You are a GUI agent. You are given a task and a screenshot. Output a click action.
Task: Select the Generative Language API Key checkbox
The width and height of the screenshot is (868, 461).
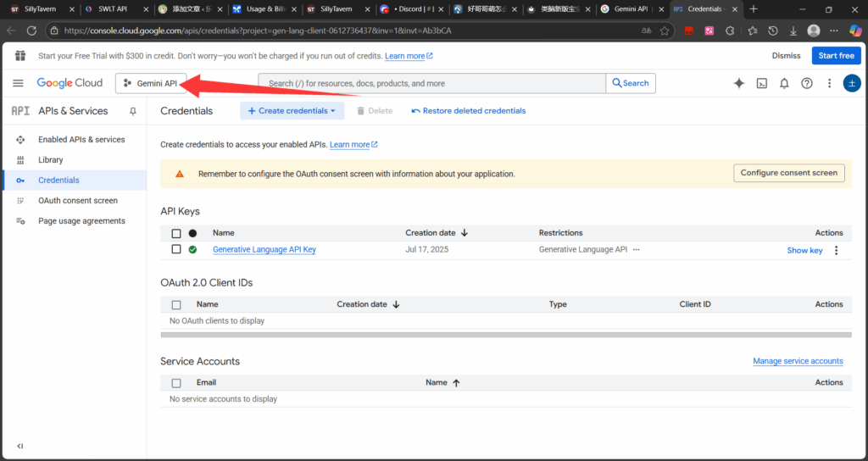176,249
